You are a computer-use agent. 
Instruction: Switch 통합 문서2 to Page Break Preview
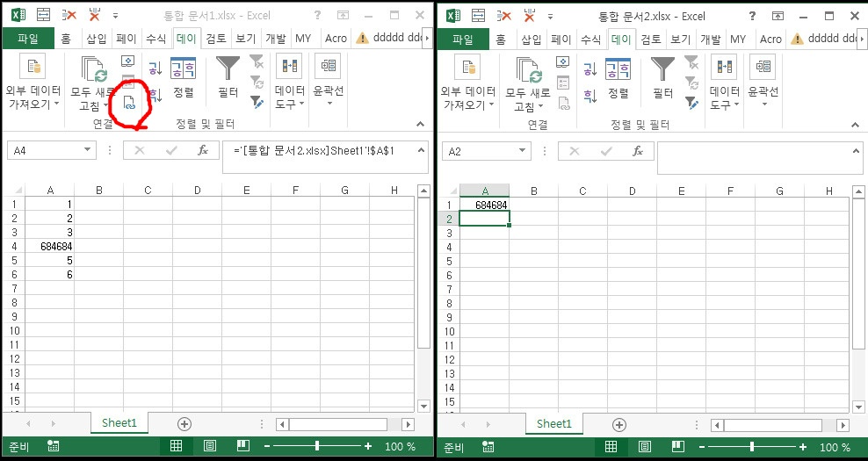tap(677, 447)
